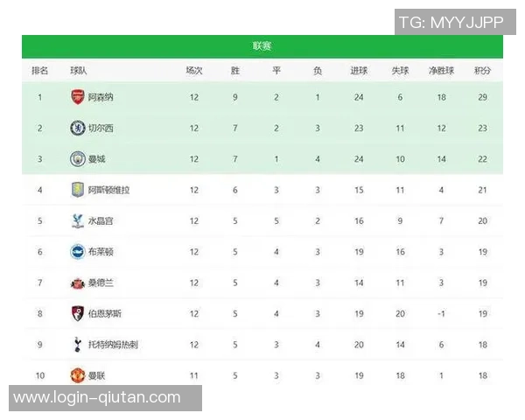
Task: Sort by the 积分 column header
Action: [x=482, y=71]
